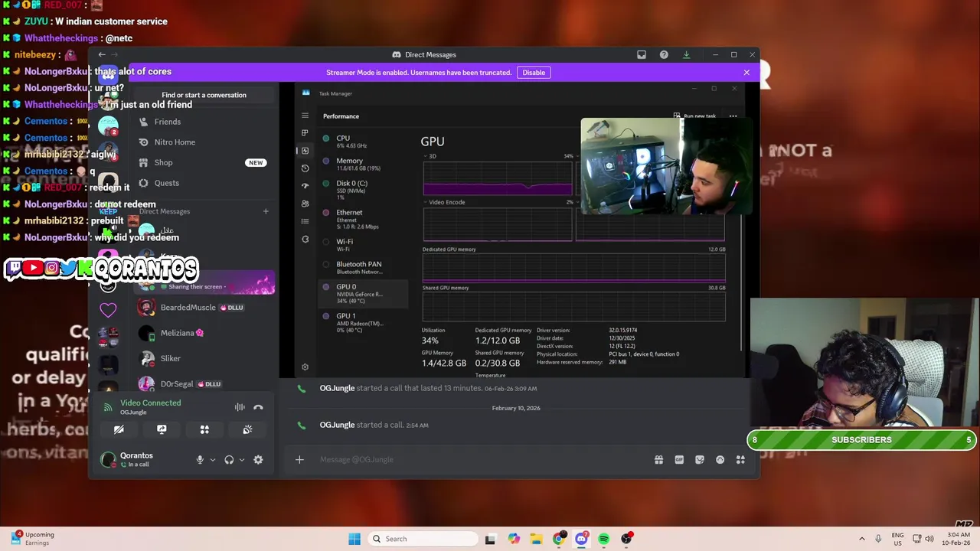Image resolution: width=980 pixels, height=551 pixels.
Task: Select Ethernet in Task Manager stream
Action: click(364, 219)
